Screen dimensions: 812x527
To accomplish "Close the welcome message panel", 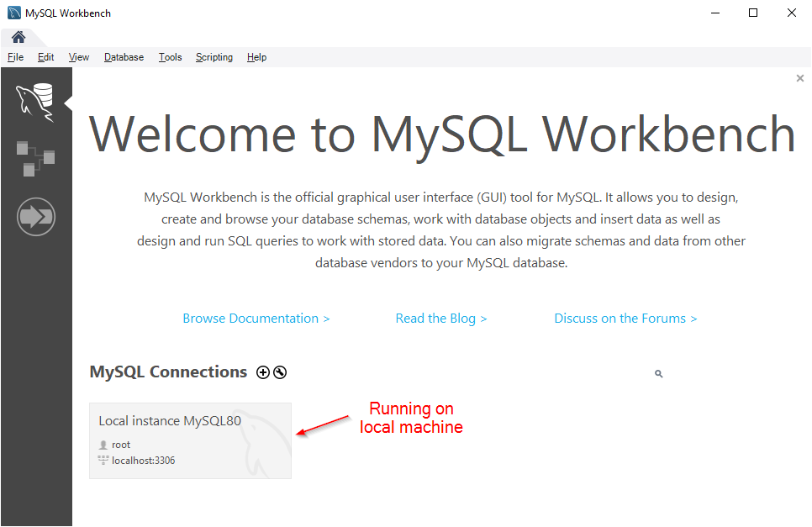I will tap(799, 78).
